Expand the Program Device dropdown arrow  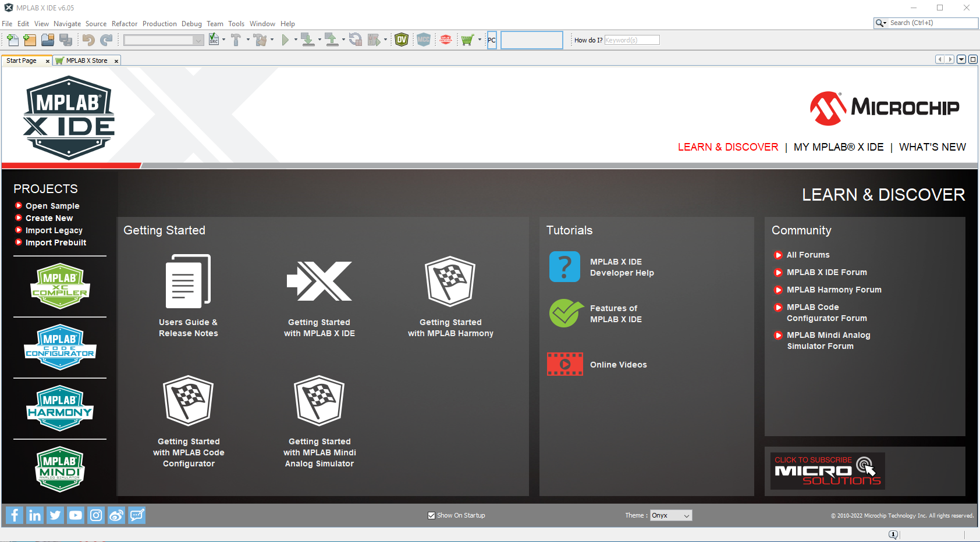319,40
